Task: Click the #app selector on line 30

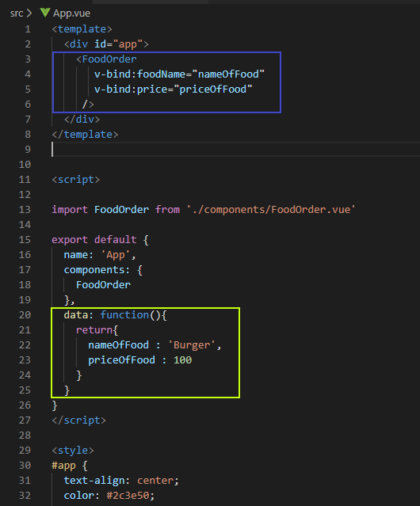Action: (x=64, y=466)
